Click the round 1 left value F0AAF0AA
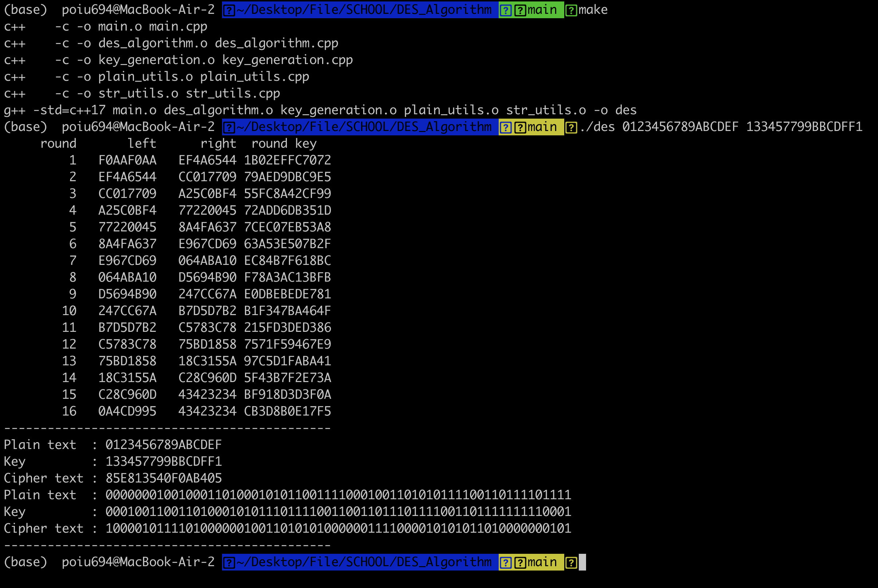 127,160
